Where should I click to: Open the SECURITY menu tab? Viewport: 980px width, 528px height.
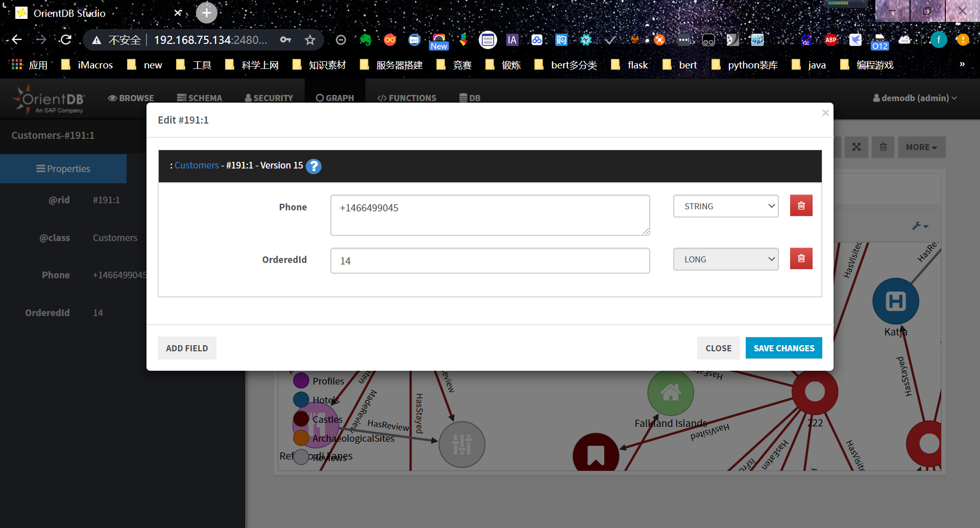[x=269, y=98]
